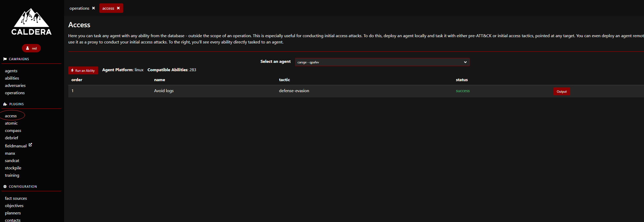Image resolution: width=644 pixels, height=222 pixels.
Task: Click the Access page heading
Action: tap(79, 25)
